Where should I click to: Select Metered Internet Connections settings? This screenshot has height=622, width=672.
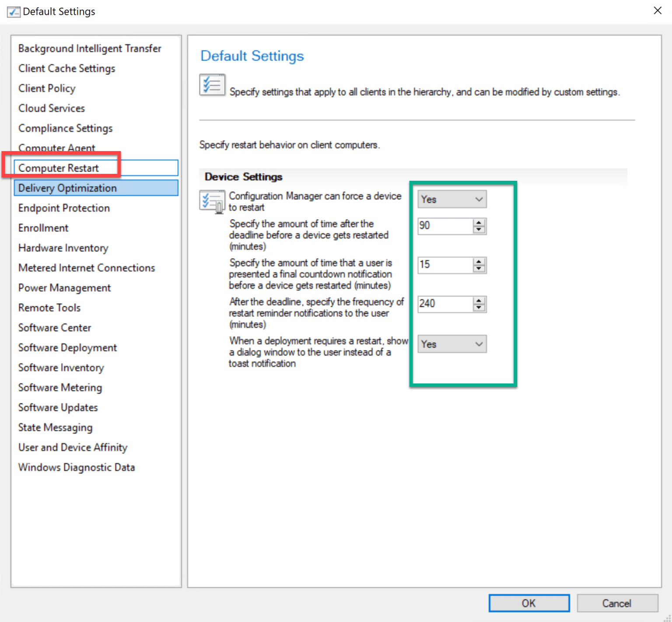(x=86, y=267)
